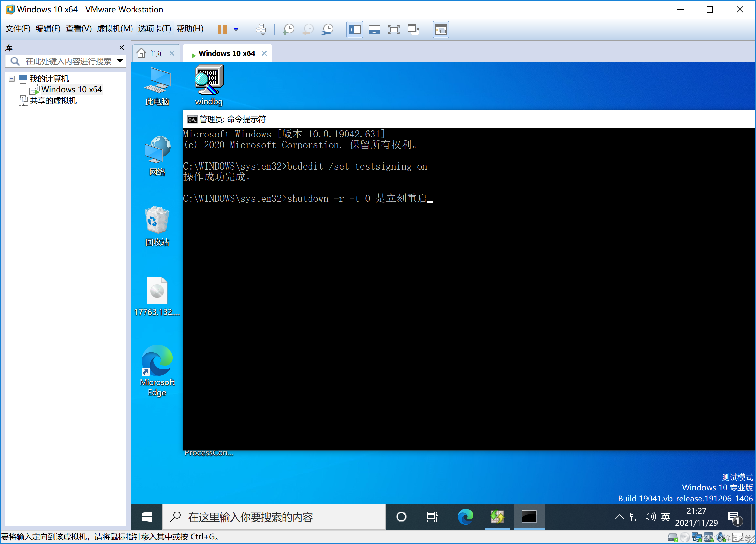Click the Pause virtual machine icon

point(222,29)
